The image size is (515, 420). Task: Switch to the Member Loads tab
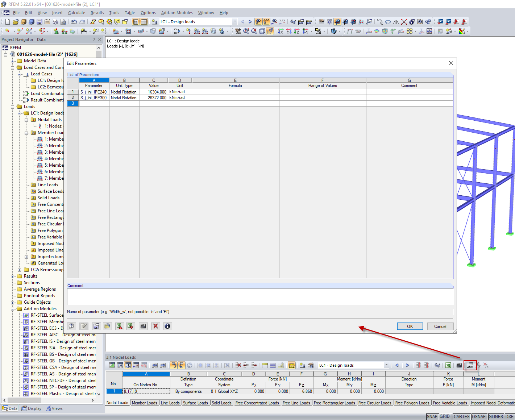click(144, 402)
